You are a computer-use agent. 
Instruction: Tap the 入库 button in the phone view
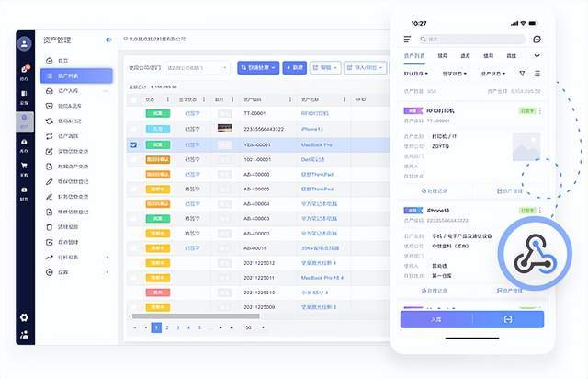[435, 318]
